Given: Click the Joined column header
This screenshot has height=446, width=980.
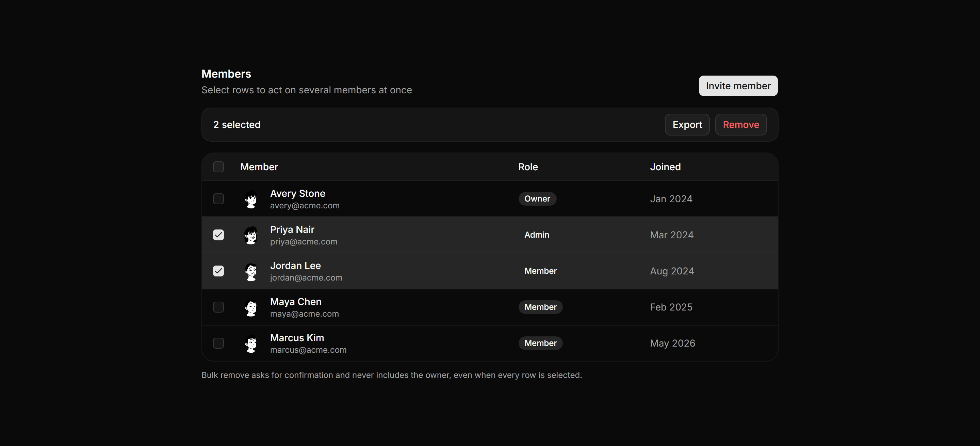Looking at the screenshot, I should click(665, 167).
